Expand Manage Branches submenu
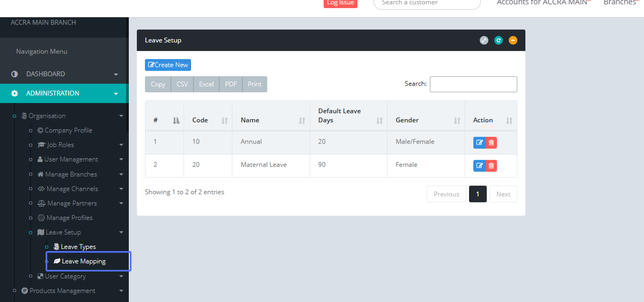This screenshot has width=644, height=302. [x=121, y=174]
